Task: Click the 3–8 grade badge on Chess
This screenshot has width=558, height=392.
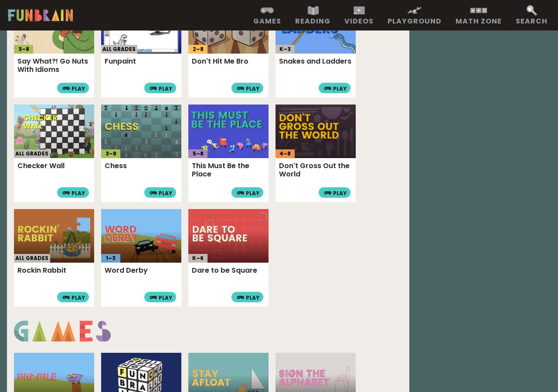Action: point(111,154)
